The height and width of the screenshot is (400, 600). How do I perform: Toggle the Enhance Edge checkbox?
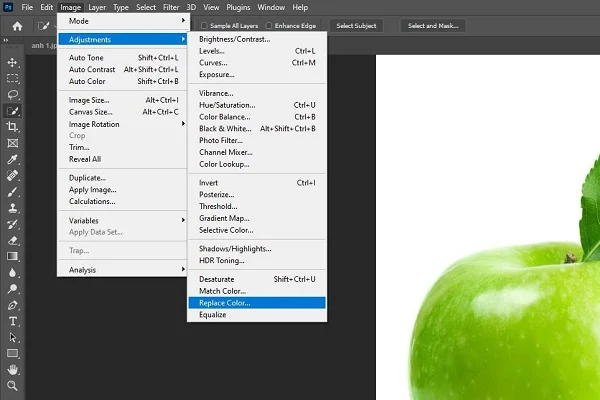[x=268, y=25]
